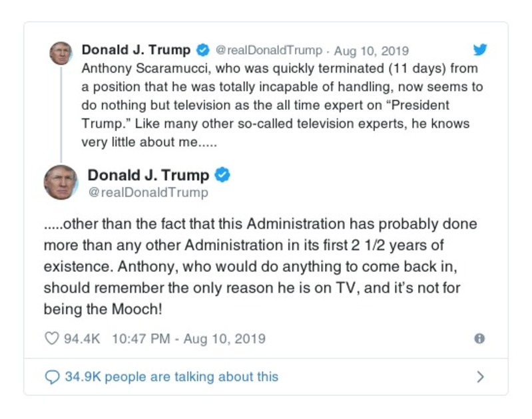Open the info icon beside timestamp

(479, 339)
